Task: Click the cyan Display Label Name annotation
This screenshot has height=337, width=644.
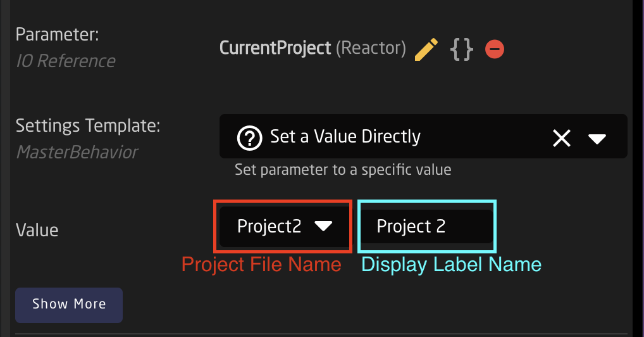Action: click(x=452, y=265)
